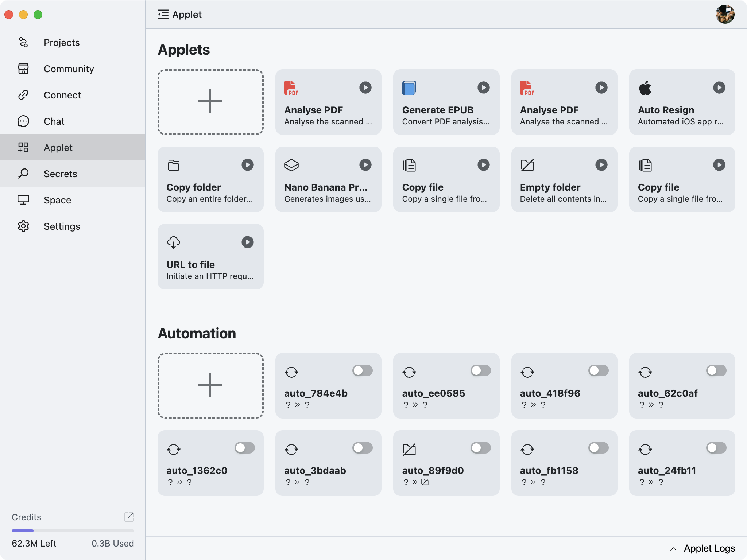
Task: Collapse the Applet Logs panel
Action: tap(673, 549)
